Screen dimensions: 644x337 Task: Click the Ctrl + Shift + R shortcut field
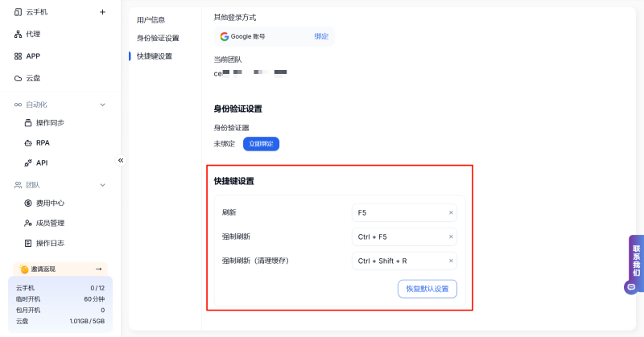click(398, 261)
